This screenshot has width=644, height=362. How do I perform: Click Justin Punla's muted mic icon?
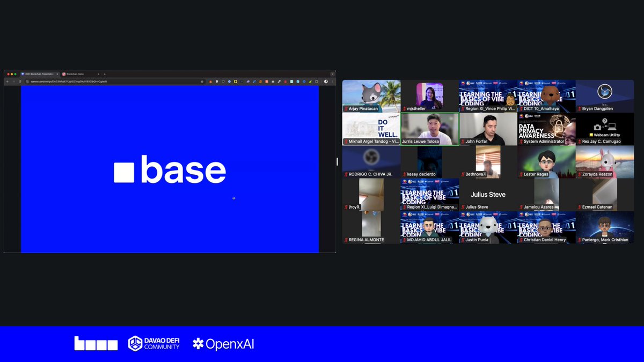point(463,240)
